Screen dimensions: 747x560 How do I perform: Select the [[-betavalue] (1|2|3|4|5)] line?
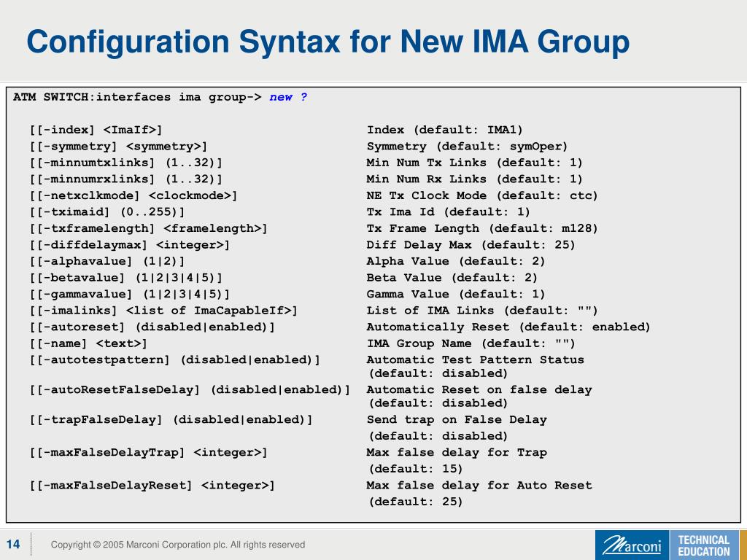tap(125, 278)
